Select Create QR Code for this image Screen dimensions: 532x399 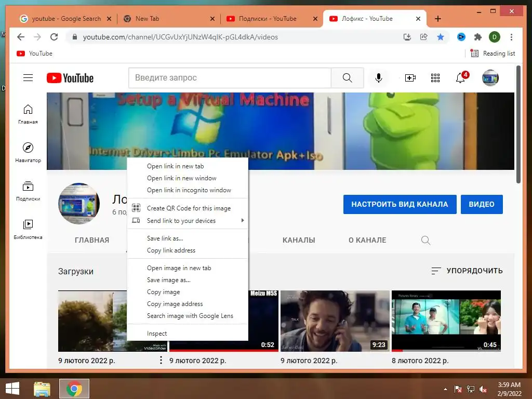click(x=188, y=208)
